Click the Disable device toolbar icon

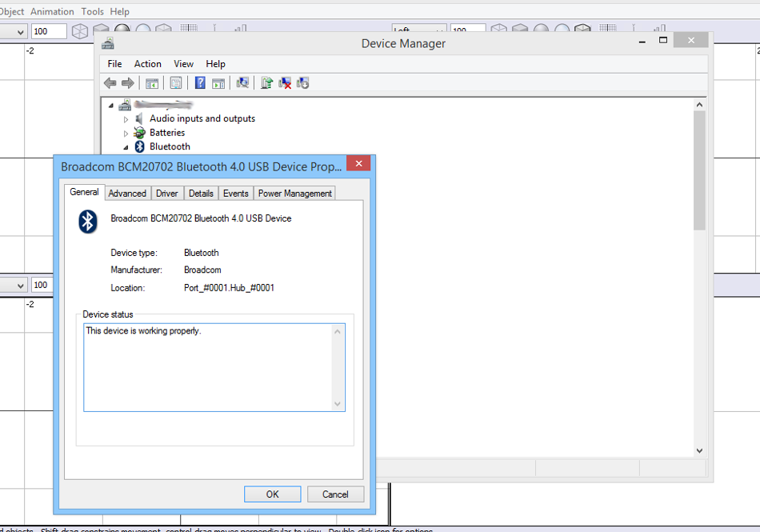pyautogui.click(x=303, y=83)
